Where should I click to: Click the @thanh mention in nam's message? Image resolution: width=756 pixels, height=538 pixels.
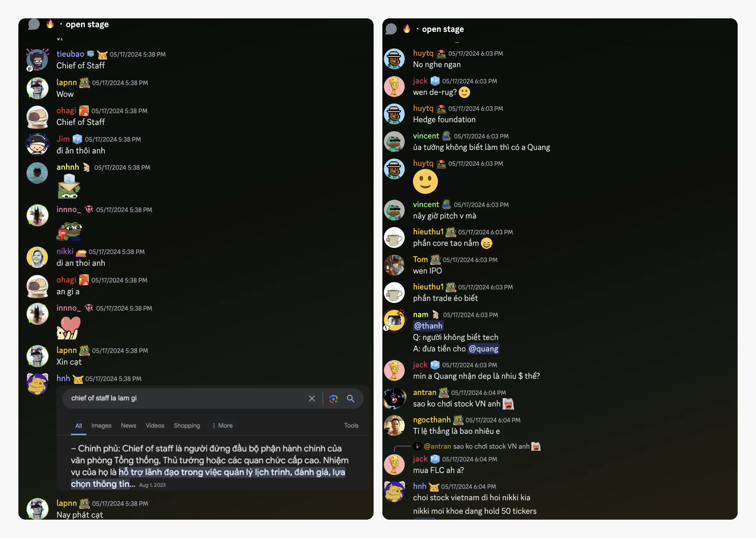point(428,326)
